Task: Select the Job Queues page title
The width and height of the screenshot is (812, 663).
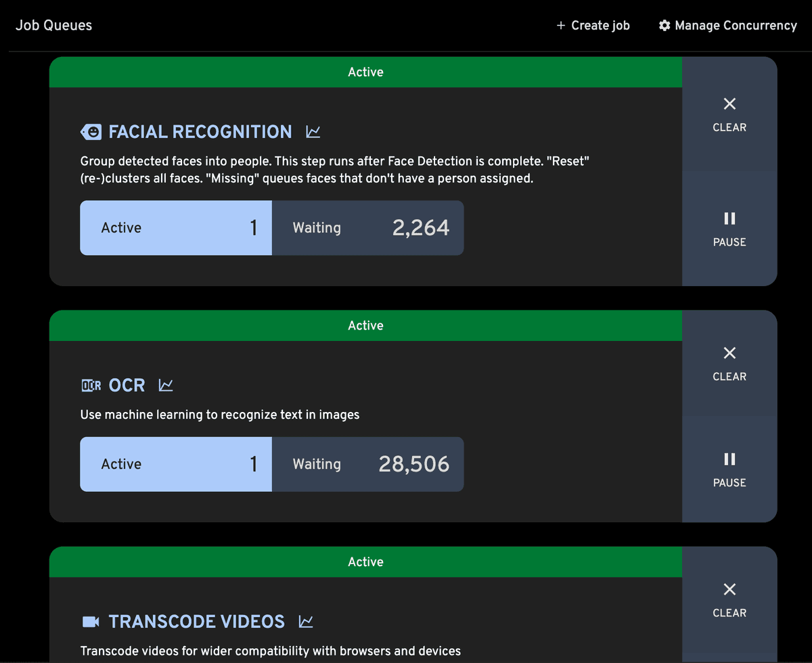Action: [54, 26]
